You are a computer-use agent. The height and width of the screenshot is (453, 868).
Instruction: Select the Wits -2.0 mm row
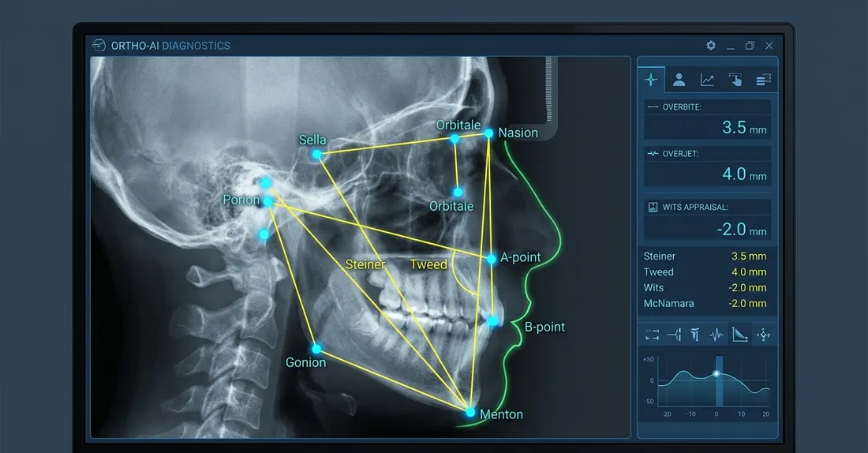tap(705, 288)
